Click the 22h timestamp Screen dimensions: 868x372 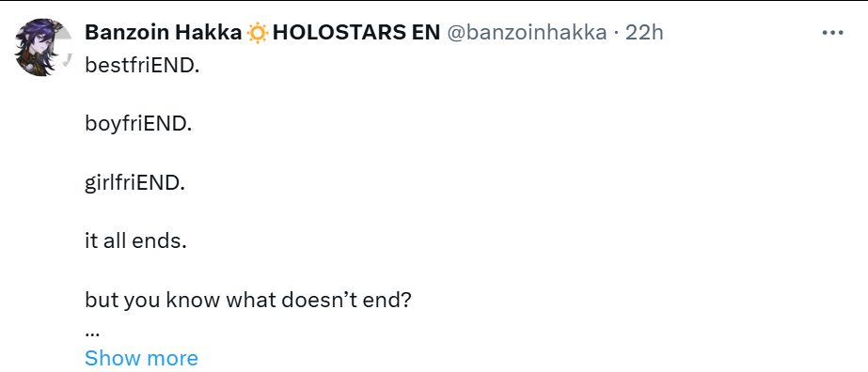pos(644,33)
